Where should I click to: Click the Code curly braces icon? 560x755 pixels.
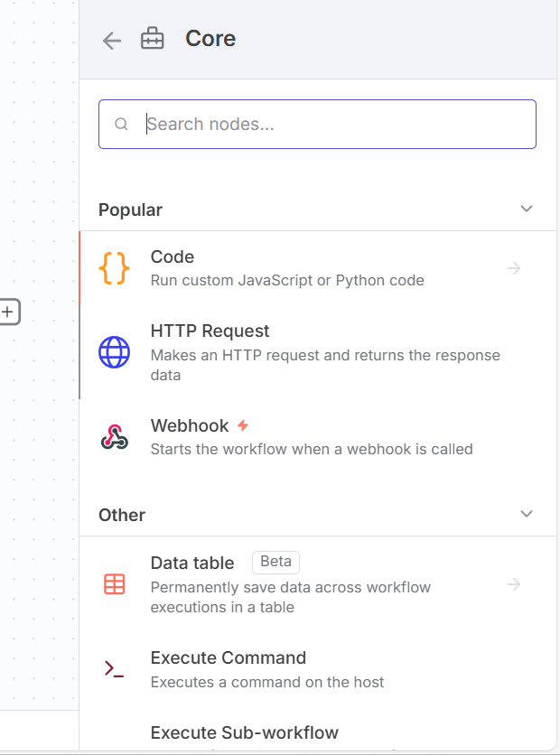(x=115, y=268)
